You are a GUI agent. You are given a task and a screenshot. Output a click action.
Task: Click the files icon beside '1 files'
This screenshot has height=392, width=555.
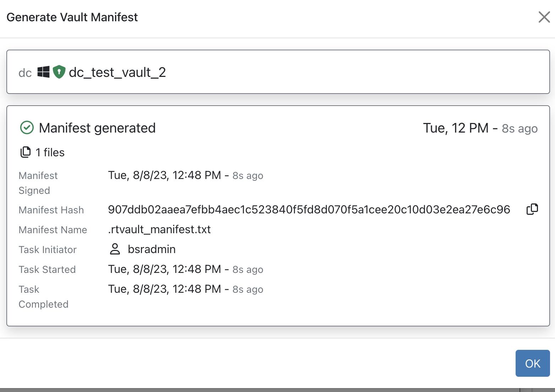pos(25,152)
